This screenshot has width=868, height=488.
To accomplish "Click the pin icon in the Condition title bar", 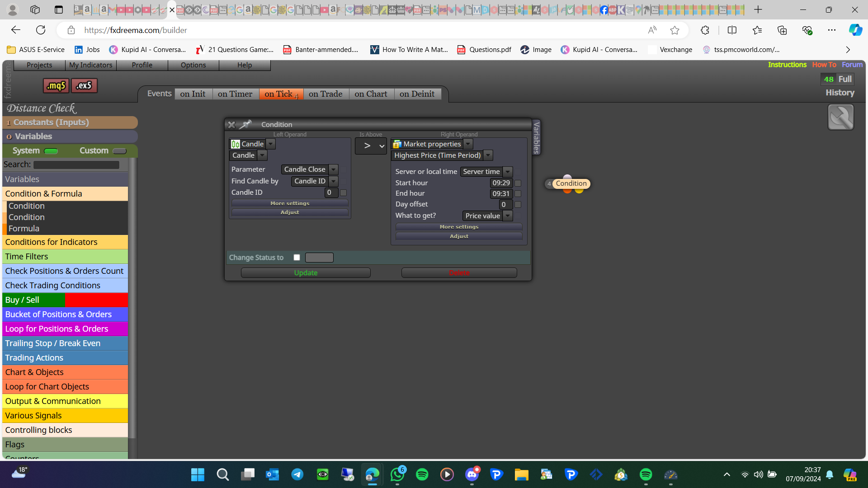I will pos(245,124).
